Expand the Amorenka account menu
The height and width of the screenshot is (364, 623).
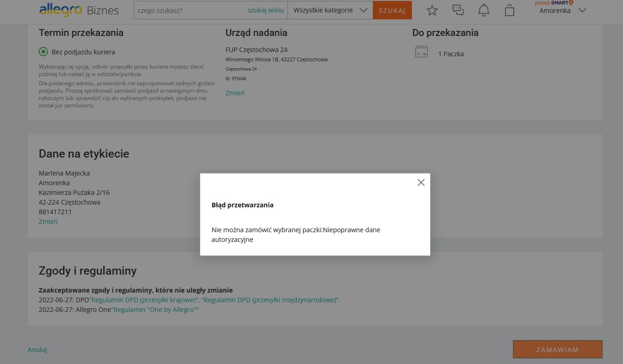point(563,11)
